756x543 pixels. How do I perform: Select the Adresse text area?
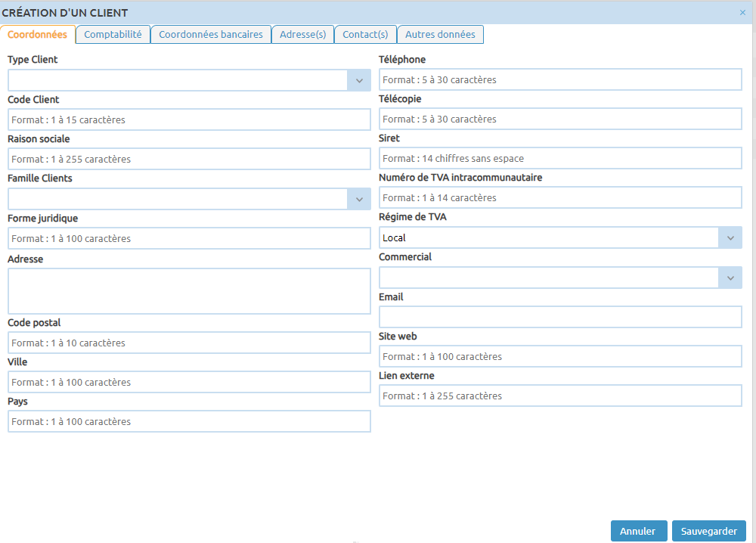189,291
